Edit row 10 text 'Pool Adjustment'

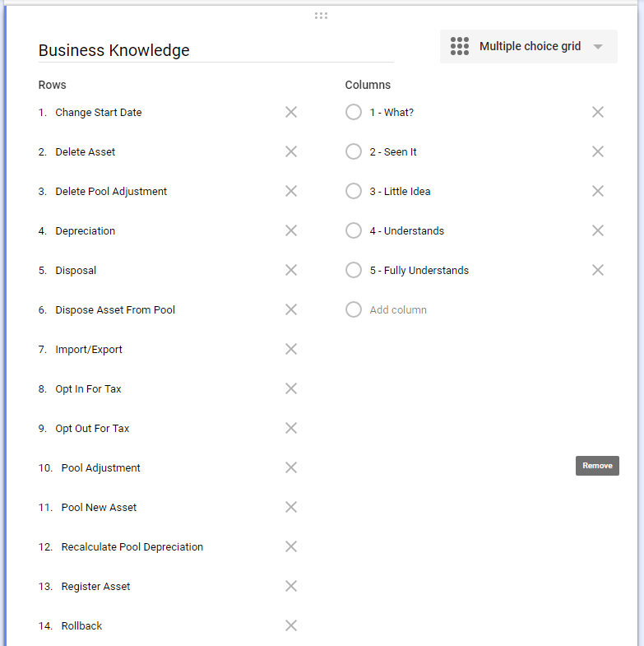[x=101, y=468]
